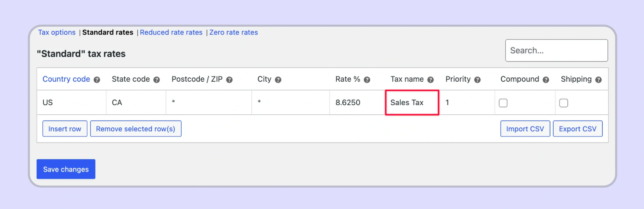Click the Shipping column header
The image size is (644, 209).
point(576,79)
